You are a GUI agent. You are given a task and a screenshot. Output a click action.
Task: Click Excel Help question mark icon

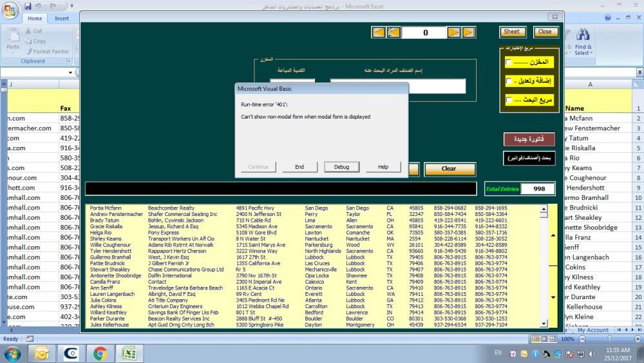point(608,17)
